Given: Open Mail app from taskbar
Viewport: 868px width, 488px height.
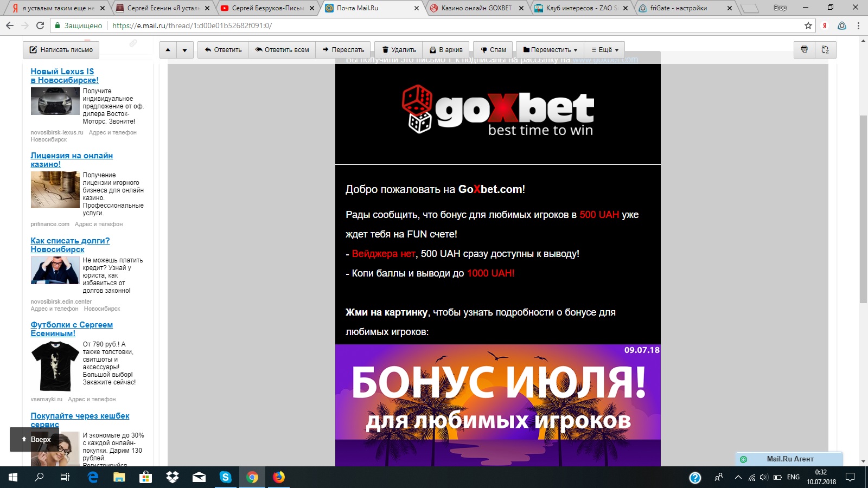Looking at the screenshot, I should pos(199,477).
